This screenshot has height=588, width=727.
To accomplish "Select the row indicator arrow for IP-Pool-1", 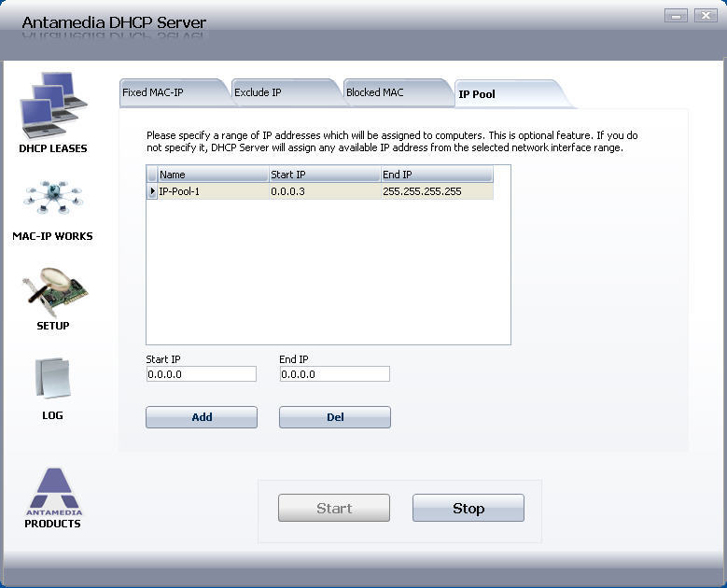I will tap(152, 191).
